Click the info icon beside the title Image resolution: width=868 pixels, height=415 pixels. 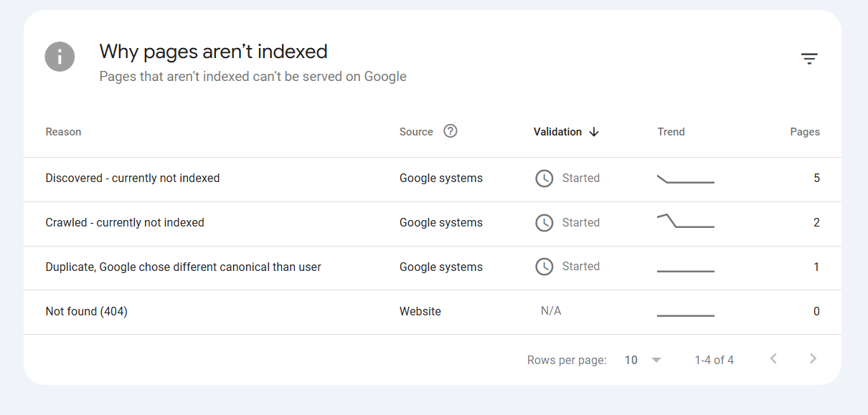60,57
